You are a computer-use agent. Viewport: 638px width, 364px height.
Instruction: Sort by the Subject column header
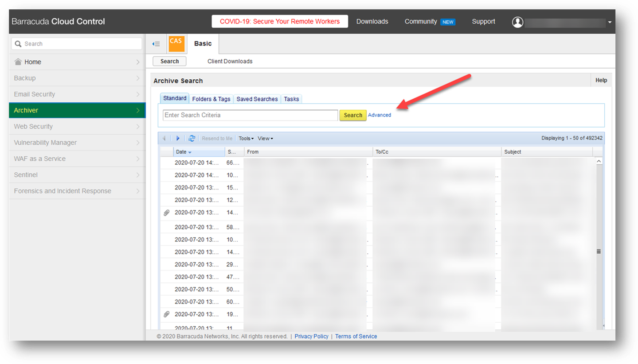point(547,152)
